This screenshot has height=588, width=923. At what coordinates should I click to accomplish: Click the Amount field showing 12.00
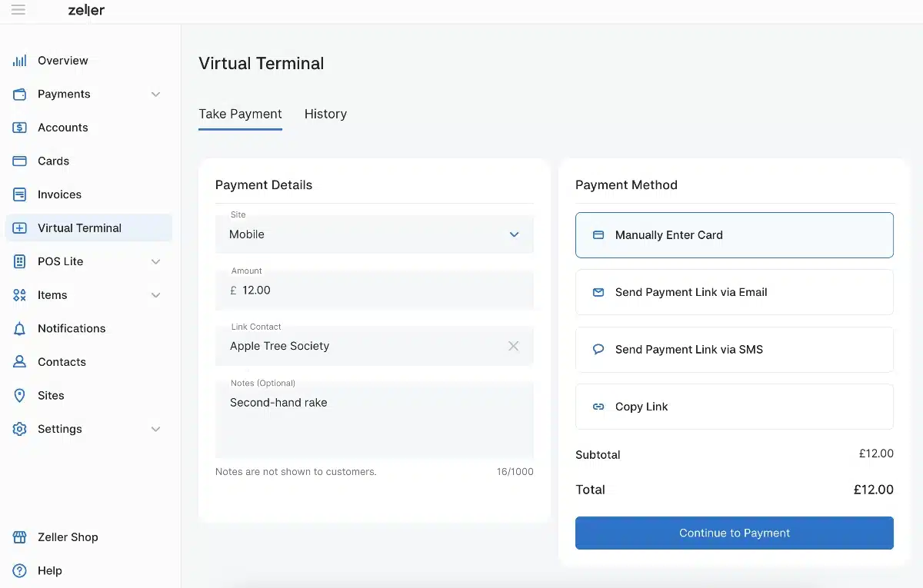click(x=375, y=289)
